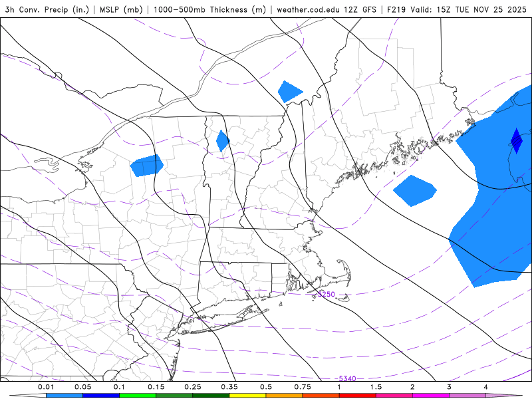Click the "5250" thickness contour label
Image resolution: width=532 pixels, height=399 pixels.
[327, 294]
